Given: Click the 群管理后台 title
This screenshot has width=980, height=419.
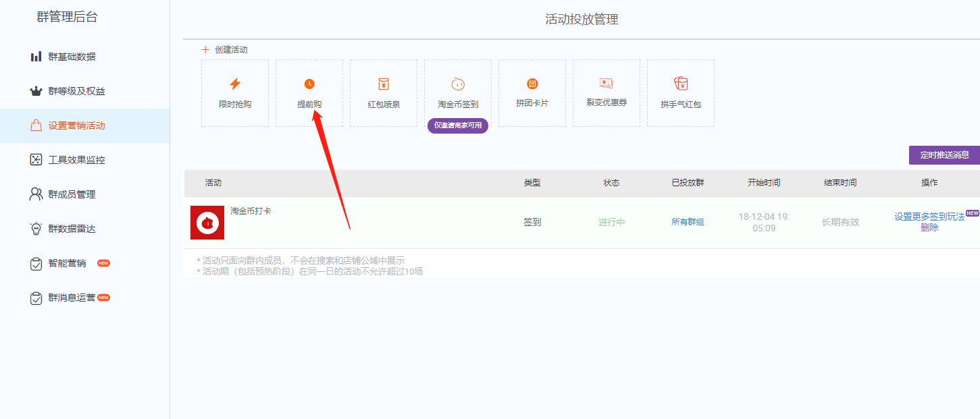Looking at the screenshot, I should 67,18.
